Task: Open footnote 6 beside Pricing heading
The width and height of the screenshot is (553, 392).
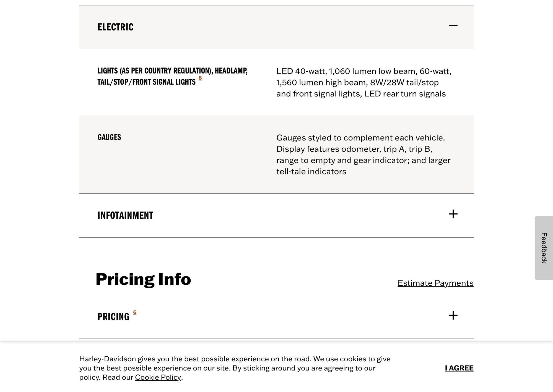Action: pos(135,312)
